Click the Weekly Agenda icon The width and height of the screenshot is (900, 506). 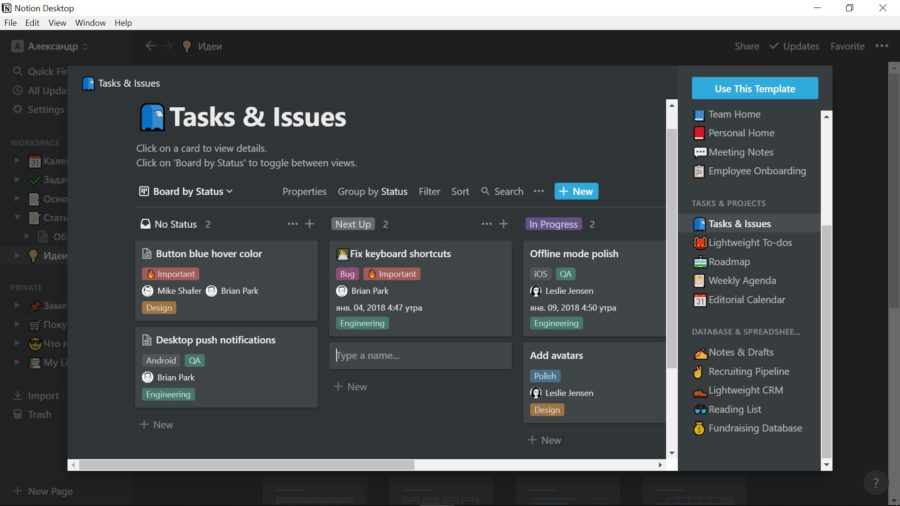(699, 281)
